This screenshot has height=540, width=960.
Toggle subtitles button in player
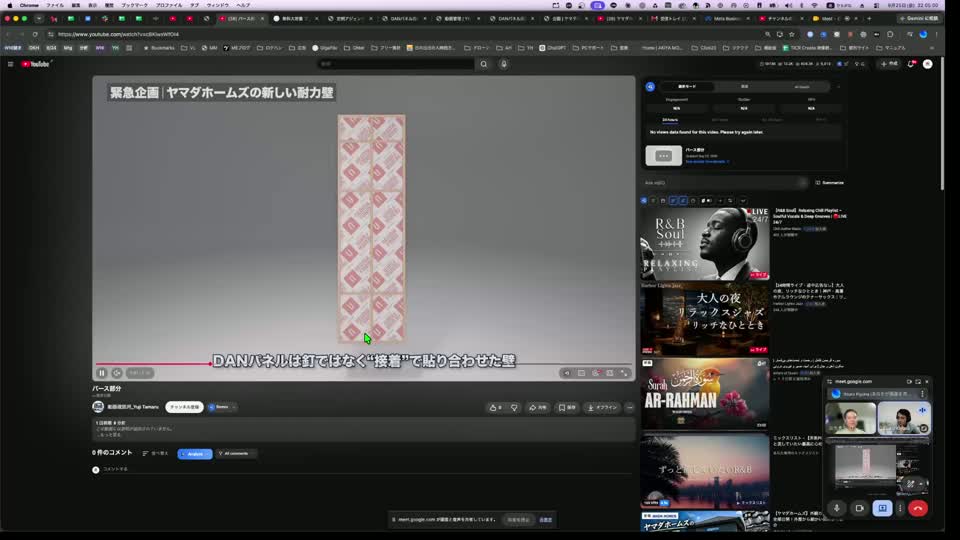[x=582, y=373]
